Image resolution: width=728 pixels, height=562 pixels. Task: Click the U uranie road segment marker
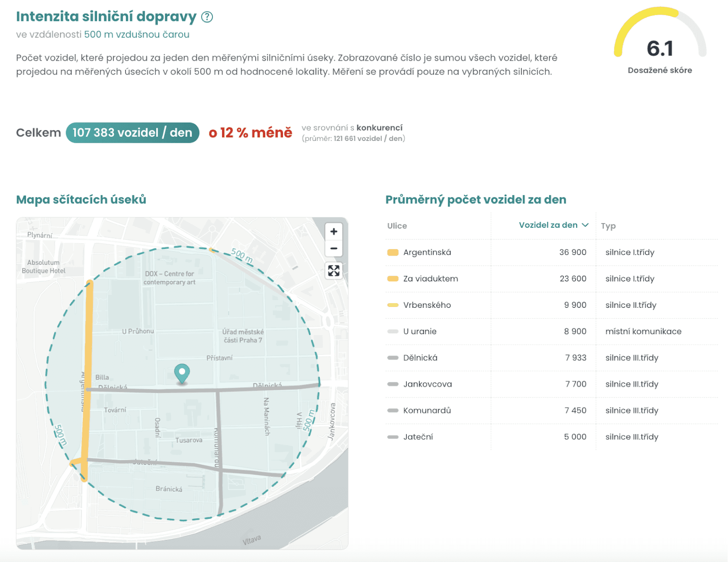tap(392, 331)
